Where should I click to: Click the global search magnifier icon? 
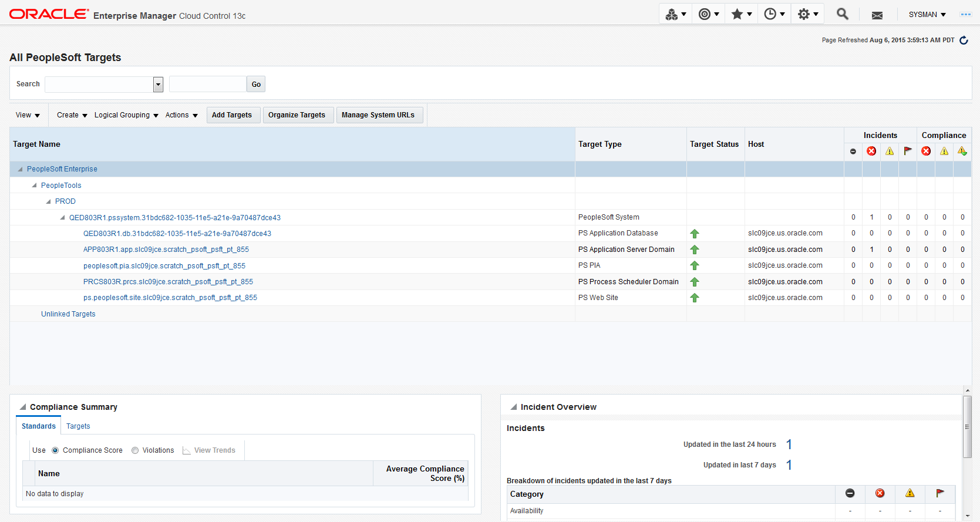click(x=843, y=14)
